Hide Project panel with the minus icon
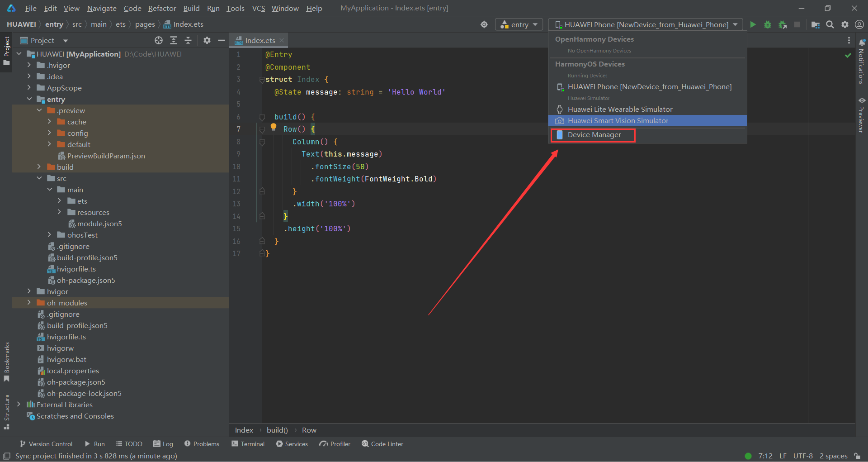 [x=222, y=40]
